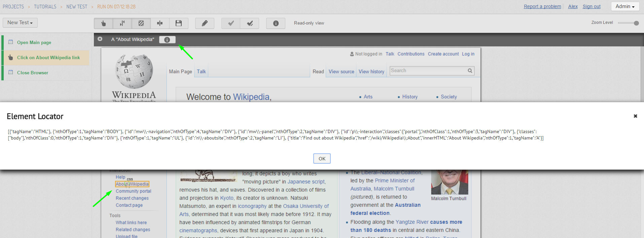
Task: Click the Arts portal link
Action: pyautogui.click(x=368, y=97)
